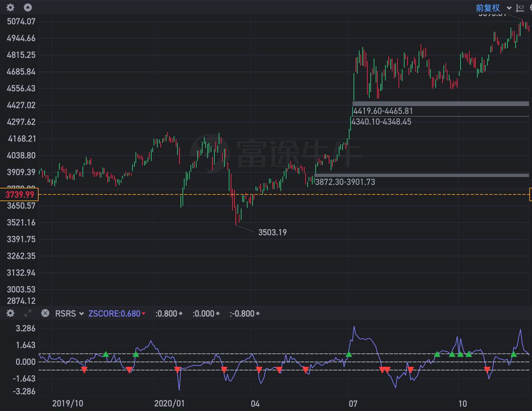Click the 3503.19 low price annotation
Image resolution: width=532 pixels, height=411 pixels.
(272, 232)
